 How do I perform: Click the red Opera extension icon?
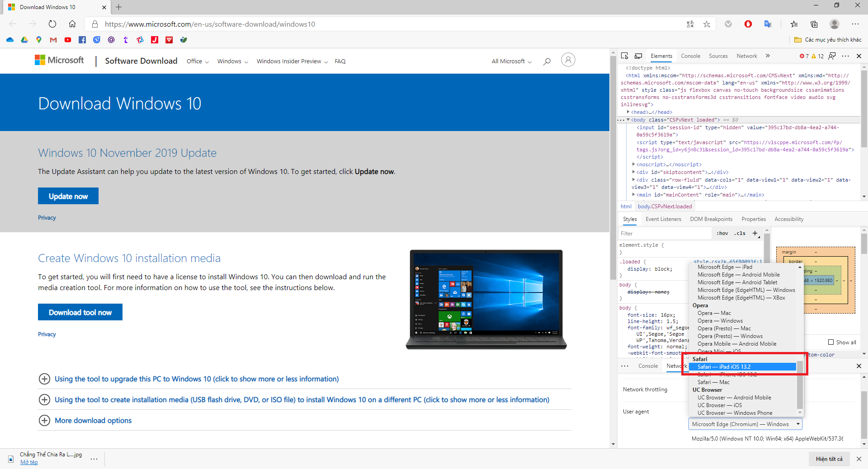(x=748, y=24)
